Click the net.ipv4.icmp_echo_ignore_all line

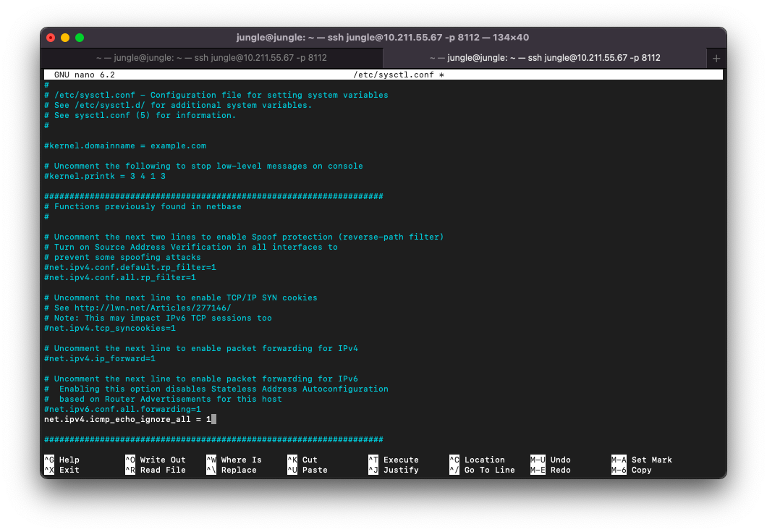[127, 419]
